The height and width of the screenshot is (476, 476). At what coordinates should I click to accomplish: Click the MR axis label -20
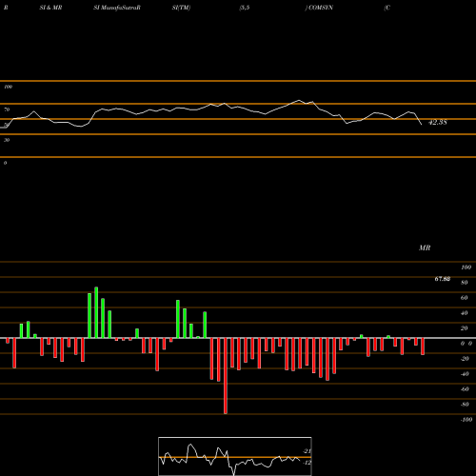click(x=465, y=359)
